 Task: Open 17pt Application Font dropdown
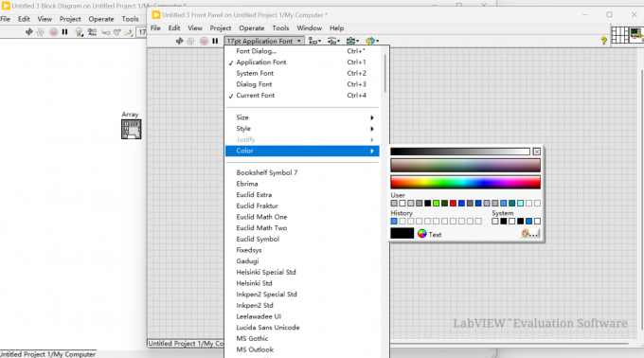click(264, 41)
